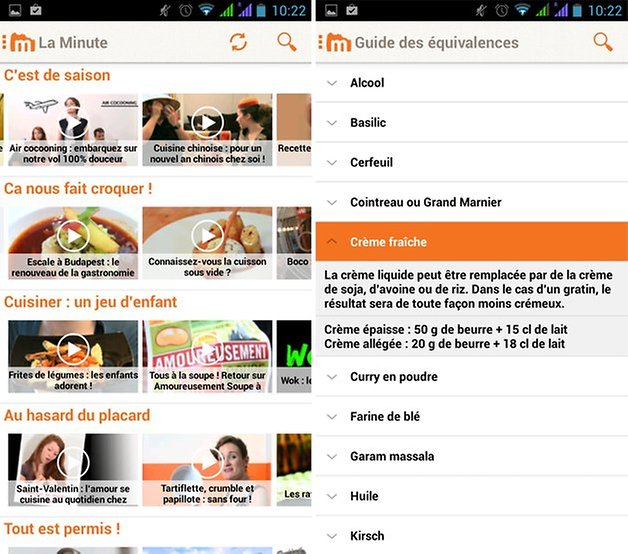This screenshot has width=628, height=554.
Task: Open the Ca nous fait croquer ! heading
Action: click(x=78, y=189)
